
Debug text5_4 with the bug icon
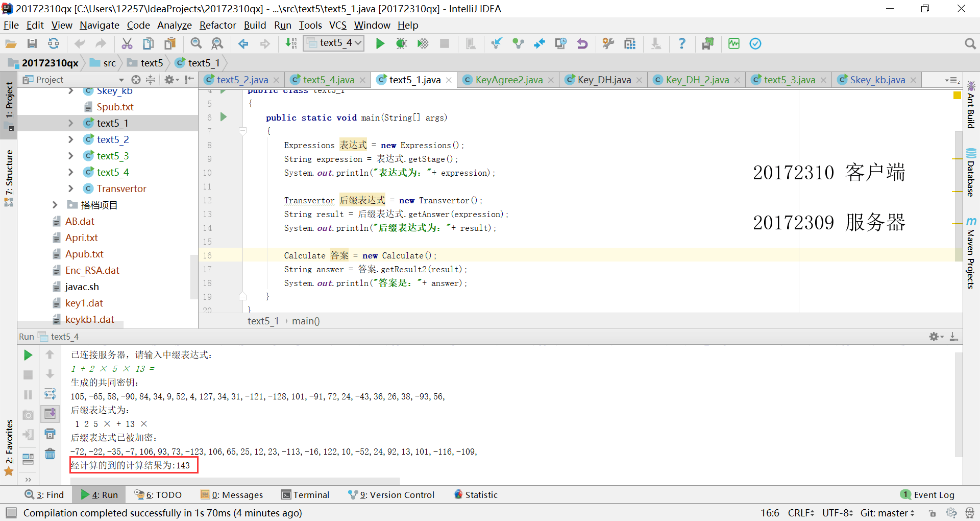pos(402,44)
